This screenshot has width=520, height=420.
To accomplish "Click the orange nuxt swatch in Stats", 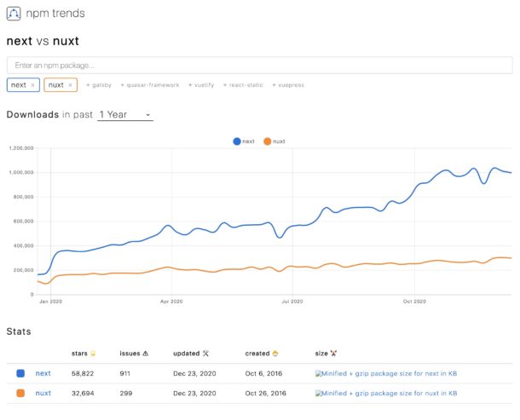I will tap(20, 394).
